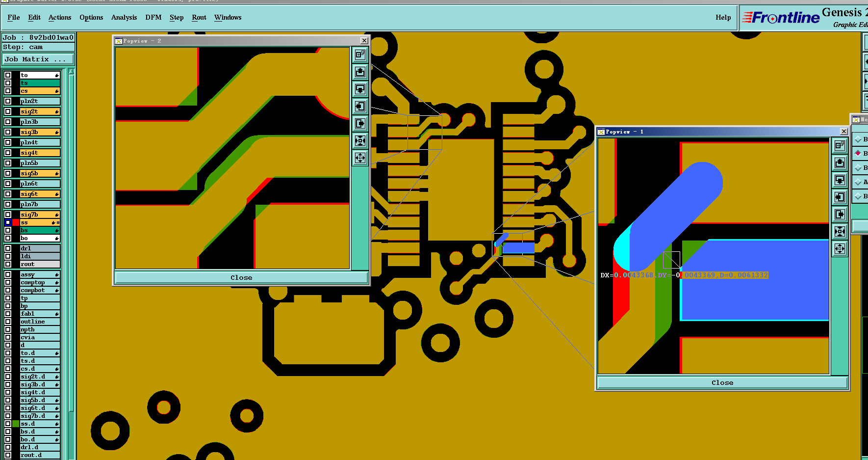This screenshot has width=868, height=460.
Task: Pan down in Popview 2
Action: (x=360, y=89)
